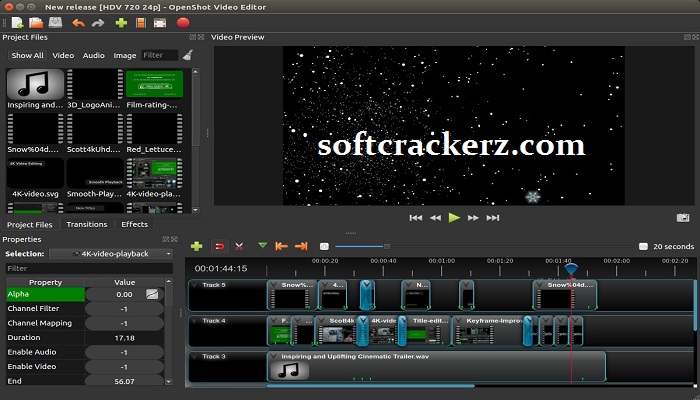Click the timeline zoom slider handle
Image resolution: width=700 pixels, height=400 pixels.
coord(387,246)
